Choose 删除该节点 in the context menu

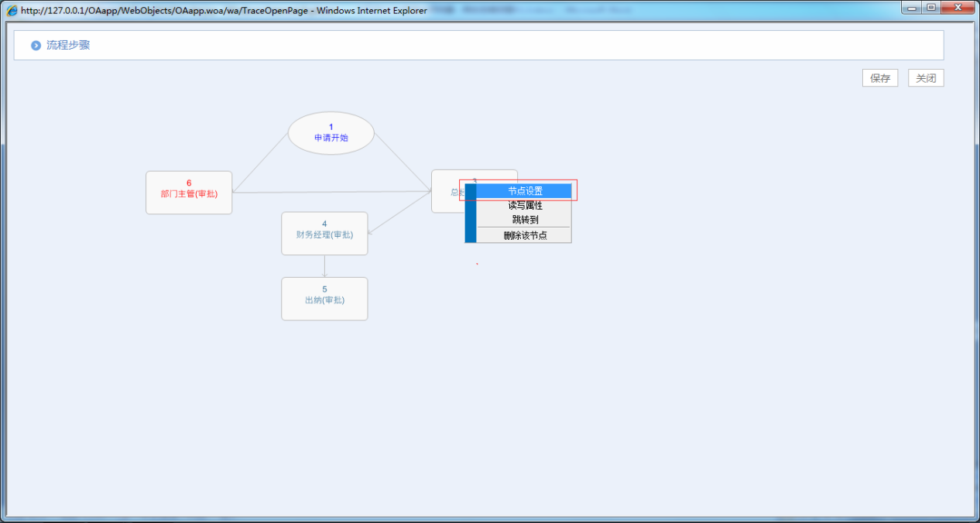click(x=525, y=235)
